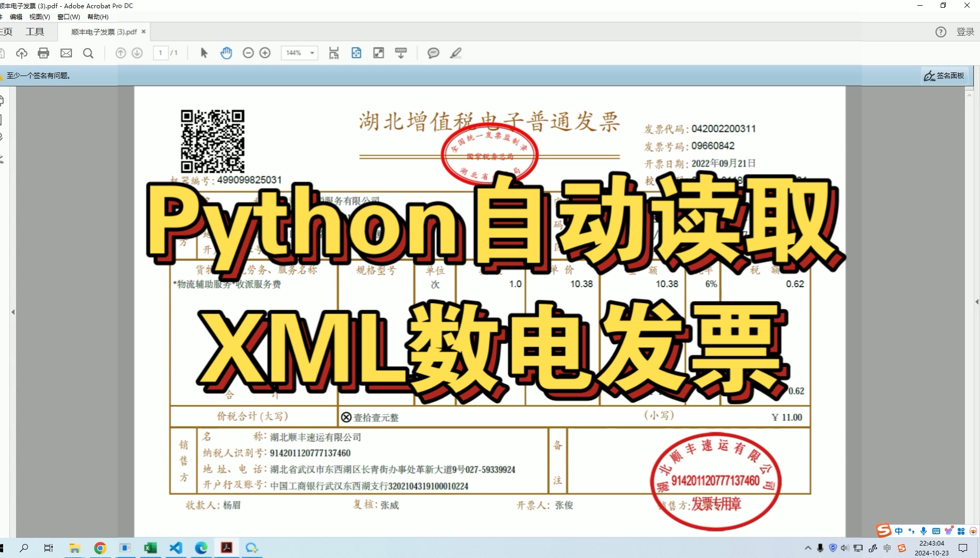Viewport: 980px width, 558px height.
Task: Close the 顺丰电子发票 (3).pdf tab
Action: point(144,32)
